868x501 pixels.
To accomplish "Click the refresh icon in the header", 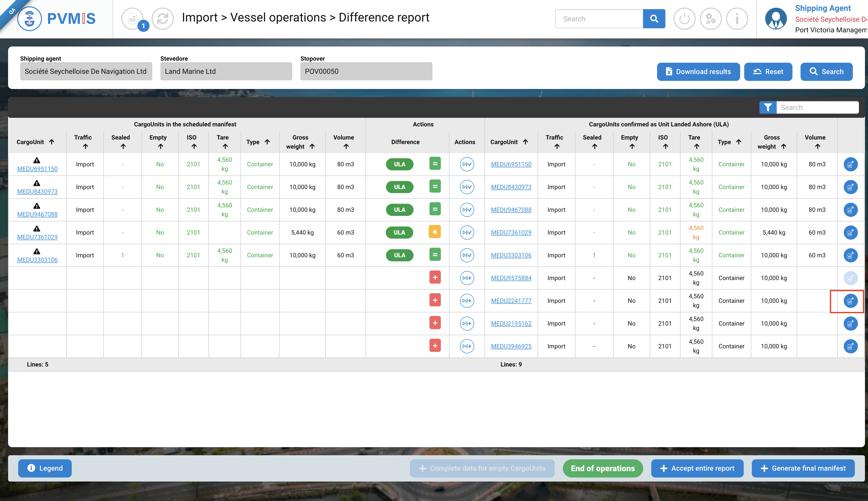I will point(162,19).
